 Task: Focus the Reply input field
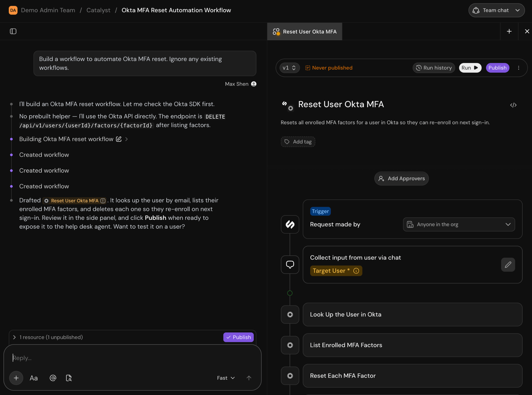[x=132, y=358]
